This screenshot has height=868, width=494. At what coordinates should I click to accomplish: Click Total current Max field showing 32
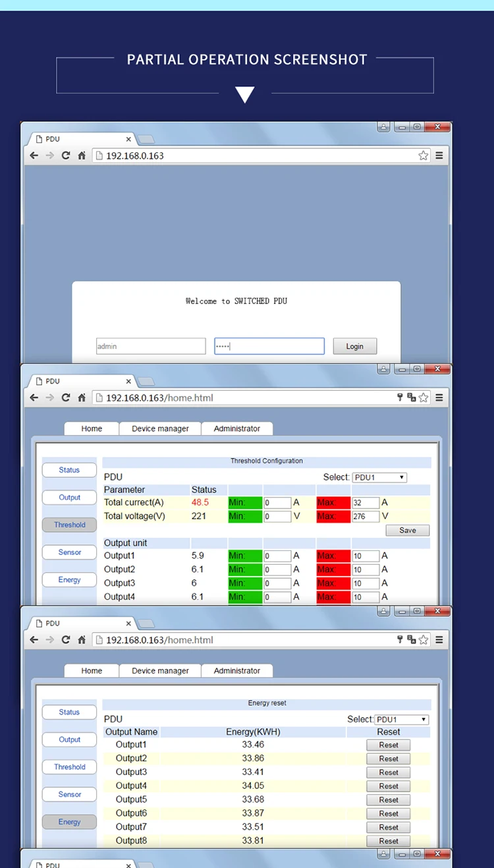(366, 503)
